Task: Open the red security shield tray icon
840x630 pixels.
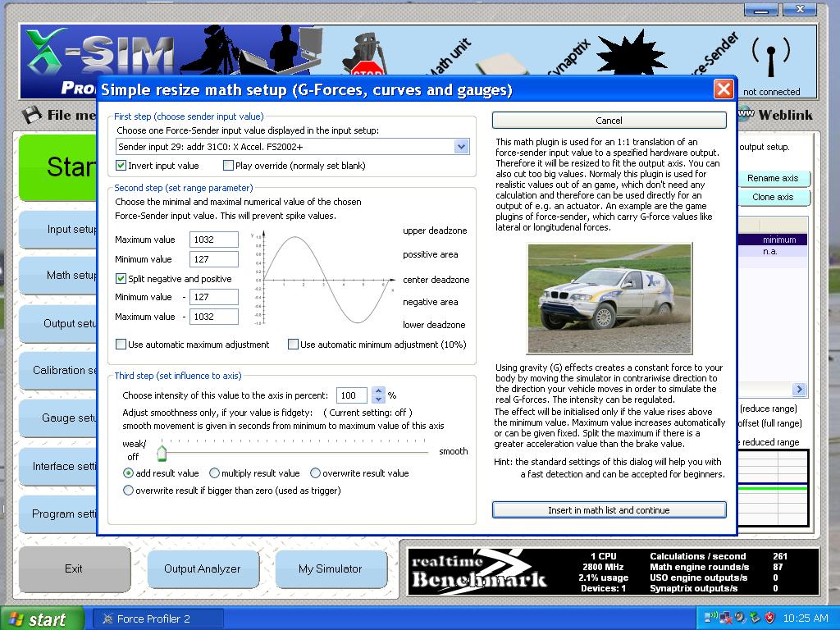Action: click(769, 618)
